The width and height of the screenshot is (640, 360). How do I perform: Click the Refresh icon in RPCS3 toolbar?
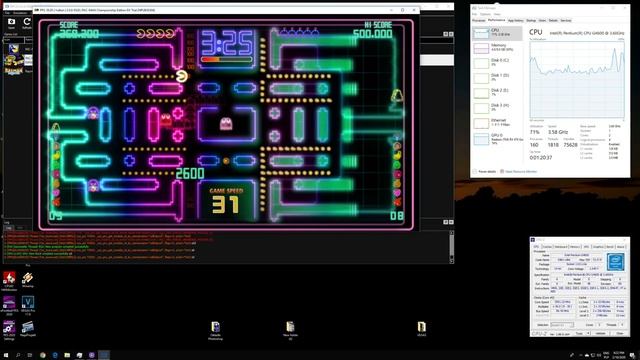[x=27, y=23]
